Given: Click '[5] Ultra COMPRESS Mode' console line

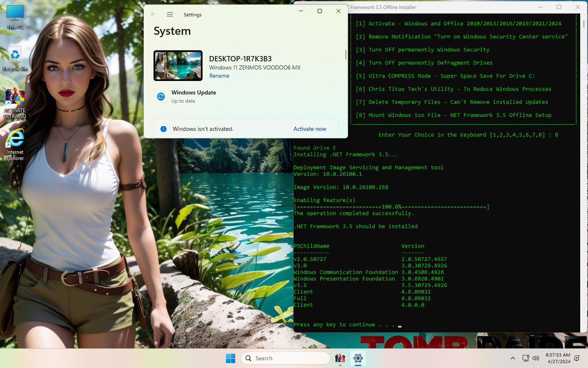Looking at the screenshot, I should click(x=445, y=76).
